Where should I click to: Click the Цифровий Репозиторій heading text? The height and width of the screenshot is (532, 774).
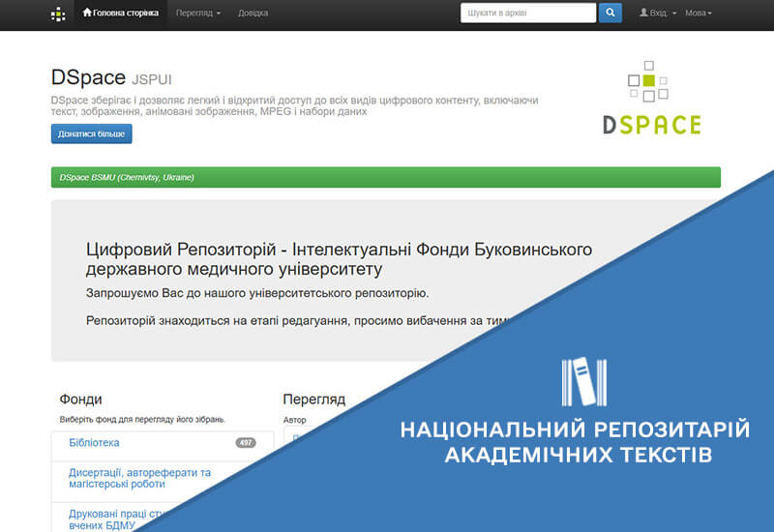[x=339, y=259]
